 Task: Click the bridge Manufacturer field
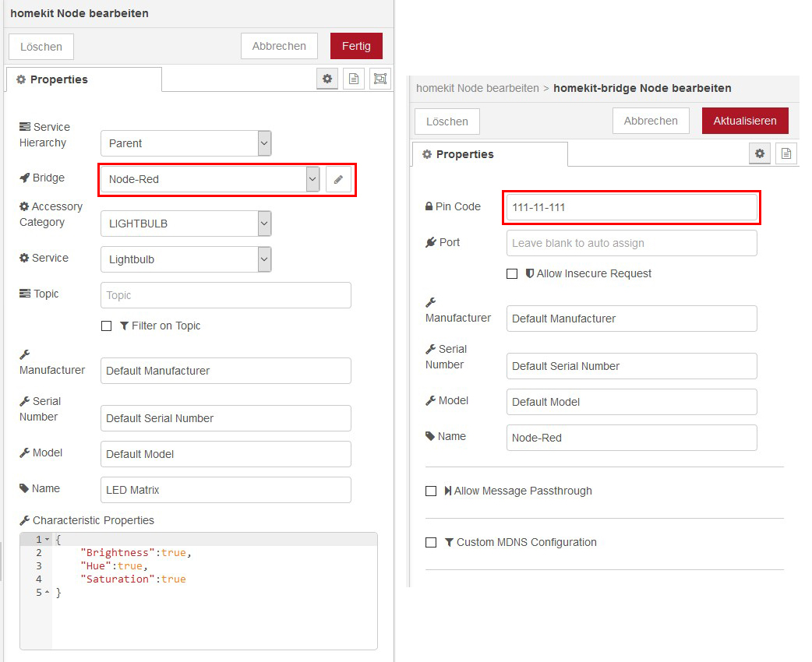pyautogui.click(x=632, y=319)
